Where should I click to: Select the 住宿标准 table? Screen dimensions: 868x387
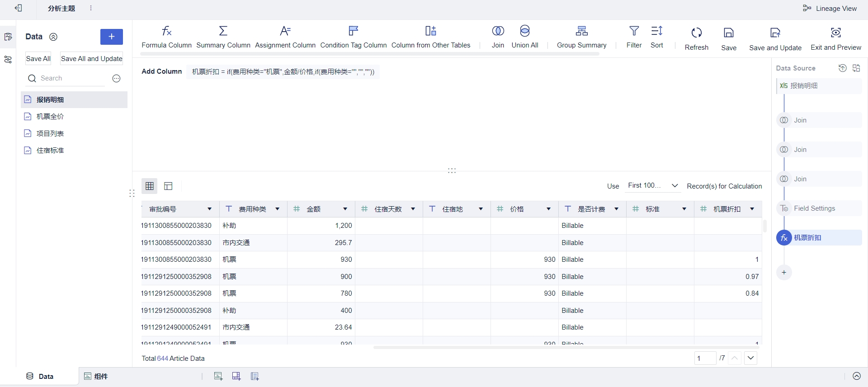(74, 151)
